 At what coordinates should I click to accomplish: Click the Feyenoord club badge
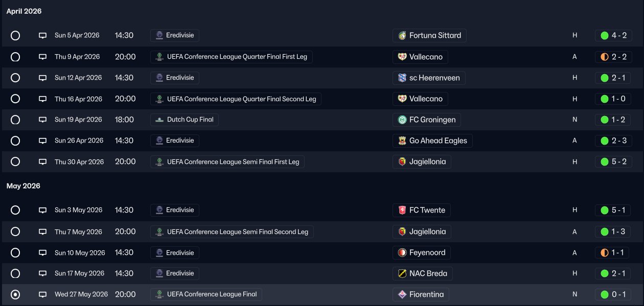pos(402,253)
